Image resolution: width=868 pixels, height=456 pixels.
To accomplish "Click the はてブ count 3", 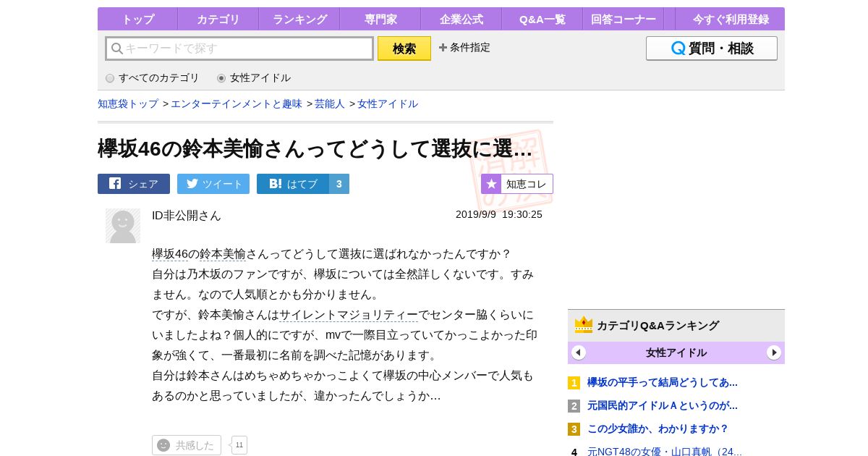I will coord(339,184).
